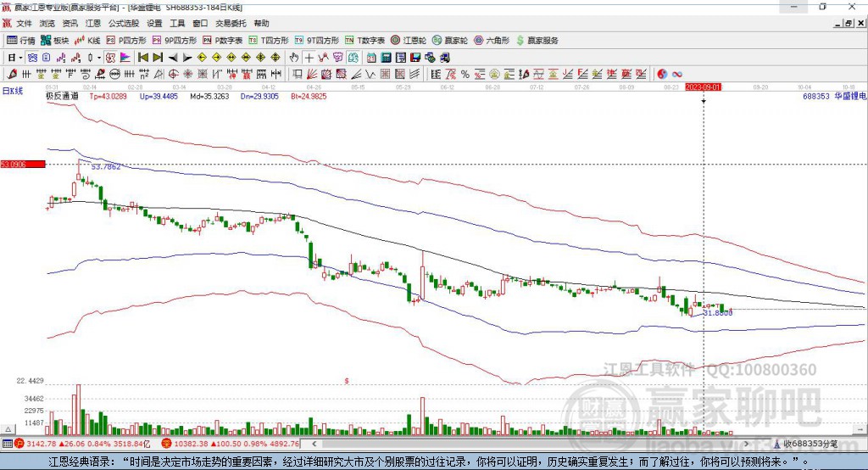Open the calculator icon in toolbar
The height and width of the screenshot is (470, 868).
point(386,58)
